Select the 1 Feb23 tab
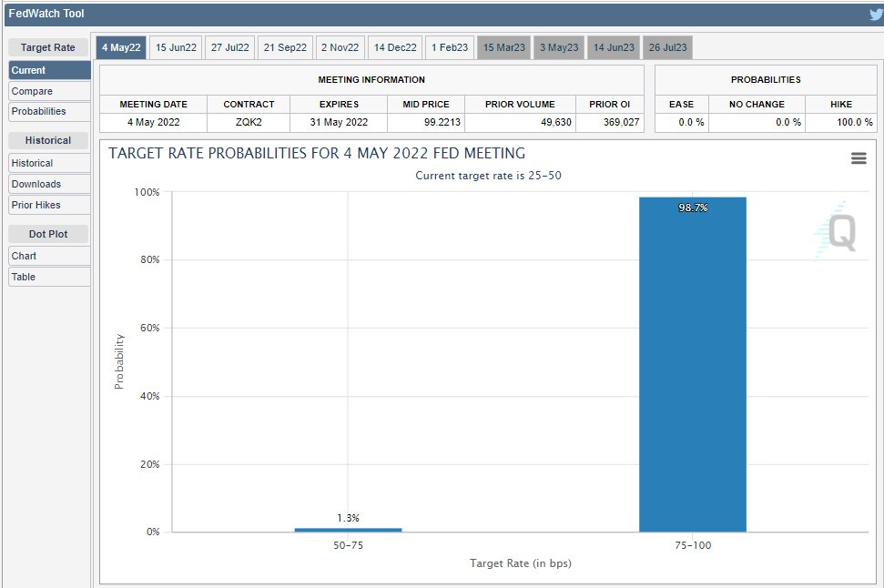This screenshot has height=588, width=884. (x=450, y=47)
